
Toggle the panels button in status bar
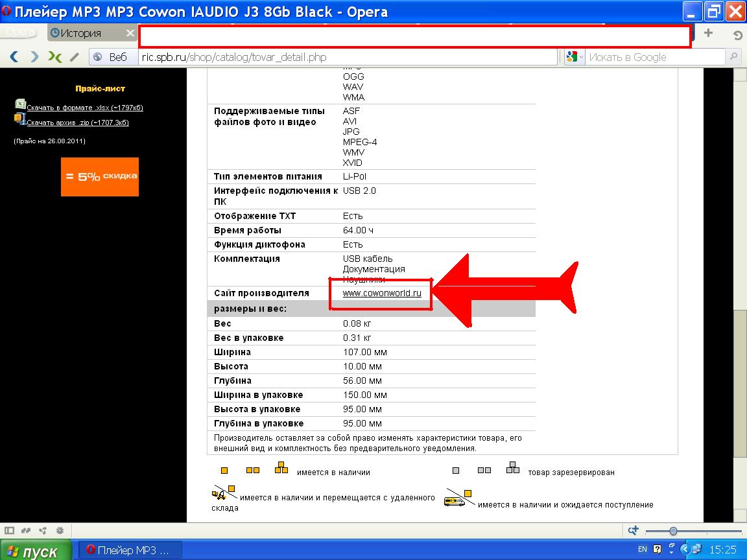click(x=9, y=530)
